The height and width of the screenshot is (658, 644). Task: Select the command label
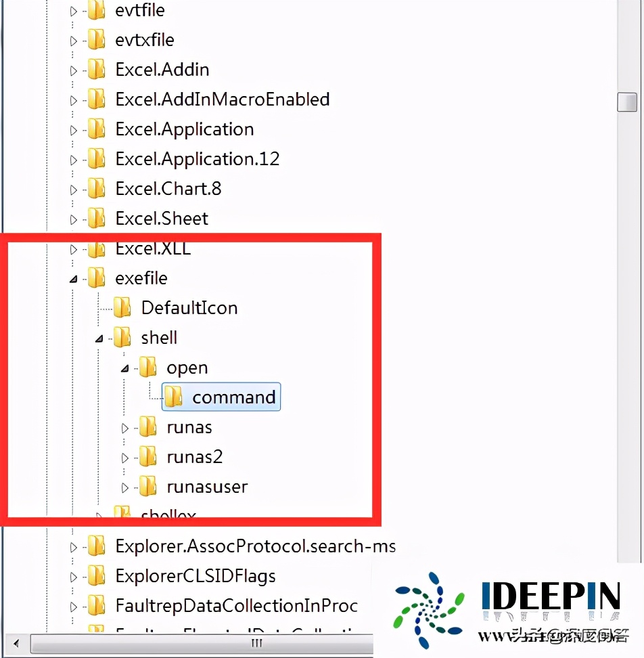pyautogui.click(x=234, y=397)
